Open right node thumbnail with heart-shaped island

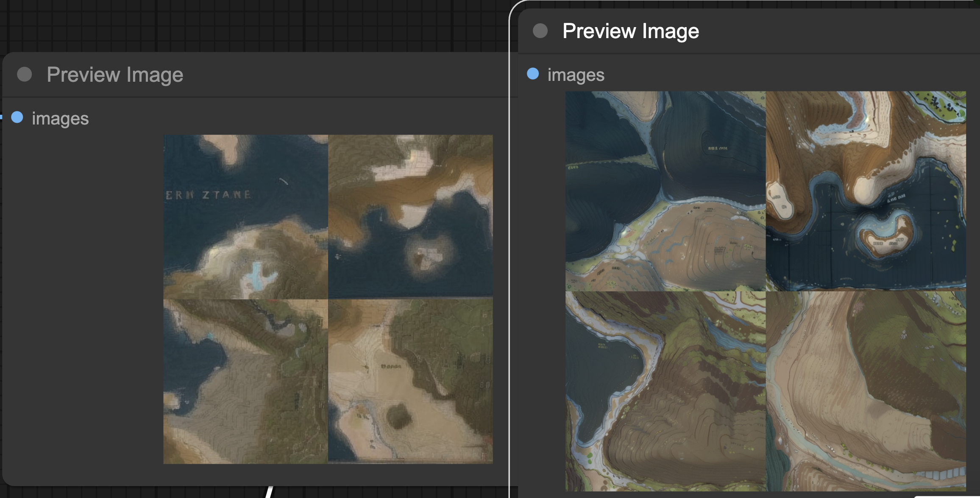click(x=866, y=191)
